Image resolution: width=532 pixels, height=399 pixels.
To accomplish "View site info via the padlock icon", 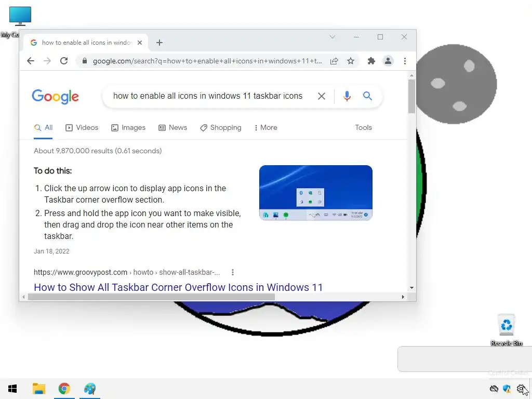I will 85,61.
